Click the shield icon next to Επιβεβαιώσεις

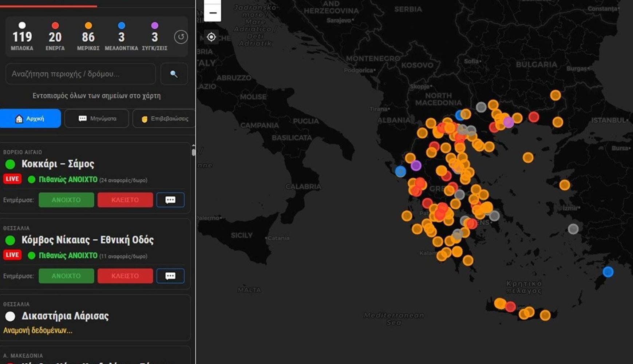coord(143,118)
